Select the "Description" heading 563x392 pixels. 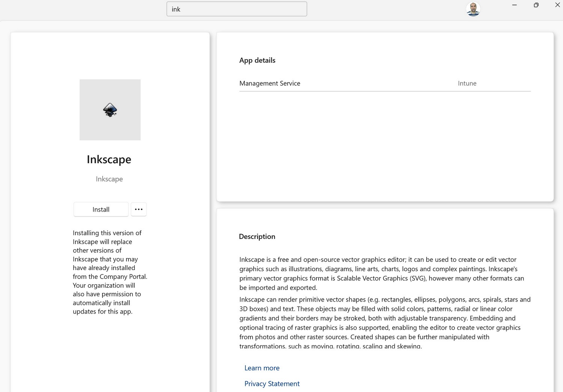point(257,237)
